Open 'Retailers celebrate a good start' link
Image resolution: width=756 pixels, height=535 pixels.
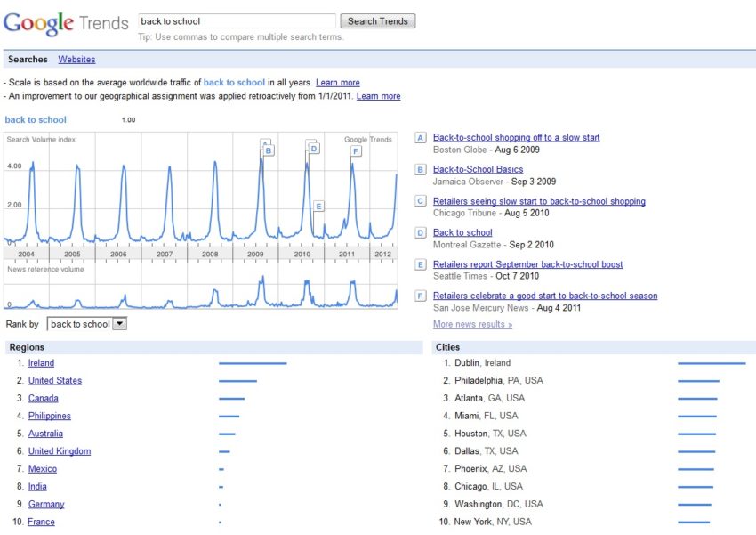[x=545, y=296]
